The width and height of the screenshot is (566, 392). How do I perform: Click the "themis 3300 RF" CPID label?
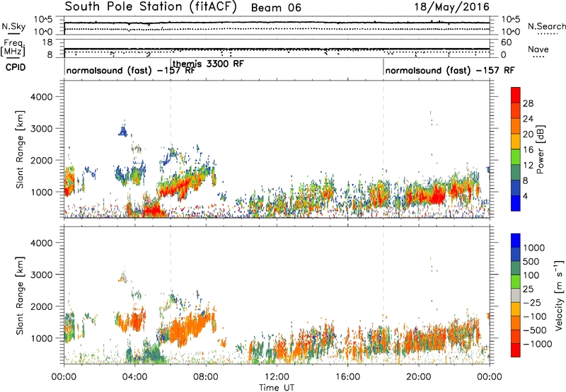click(x=208, y=64)
